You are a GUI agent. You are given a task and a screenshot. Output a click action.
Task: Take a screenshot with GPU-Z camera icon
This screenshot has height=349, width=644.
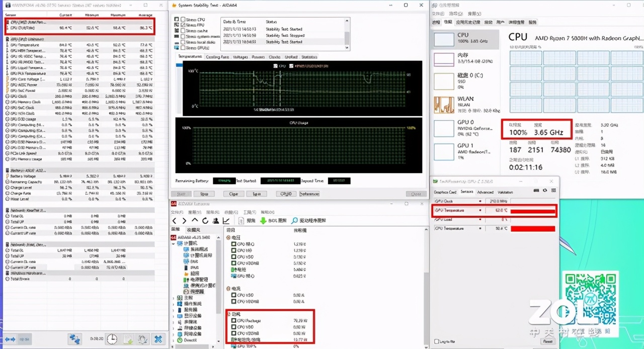[536, 190]
